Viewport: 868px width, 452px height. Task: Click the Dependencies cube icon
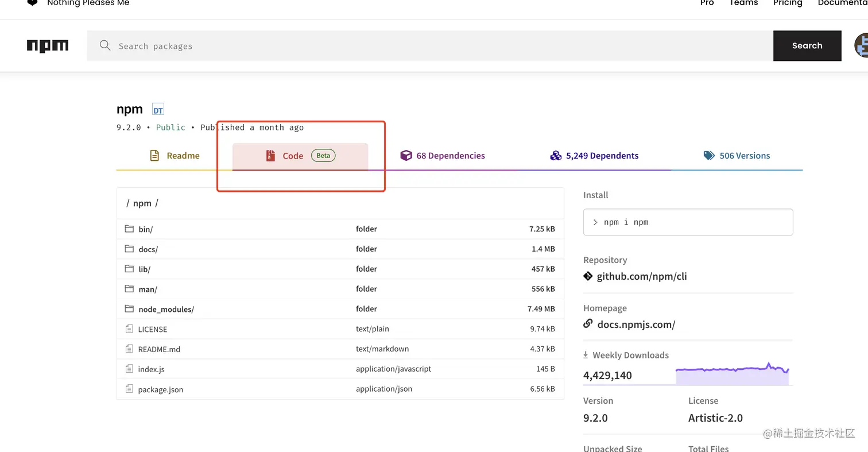pos(406,156)
